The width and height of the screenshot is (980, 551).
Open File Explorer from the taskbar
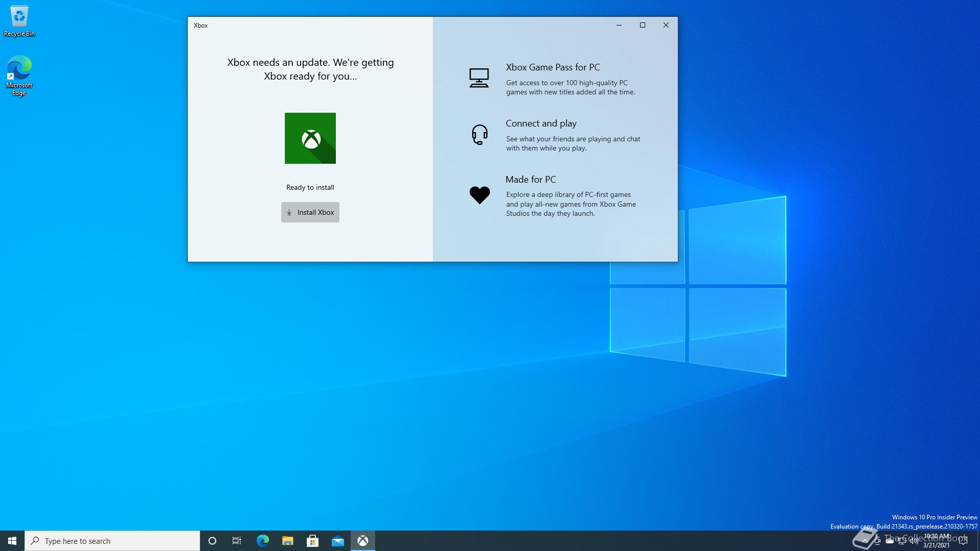[x=287, y=541]
